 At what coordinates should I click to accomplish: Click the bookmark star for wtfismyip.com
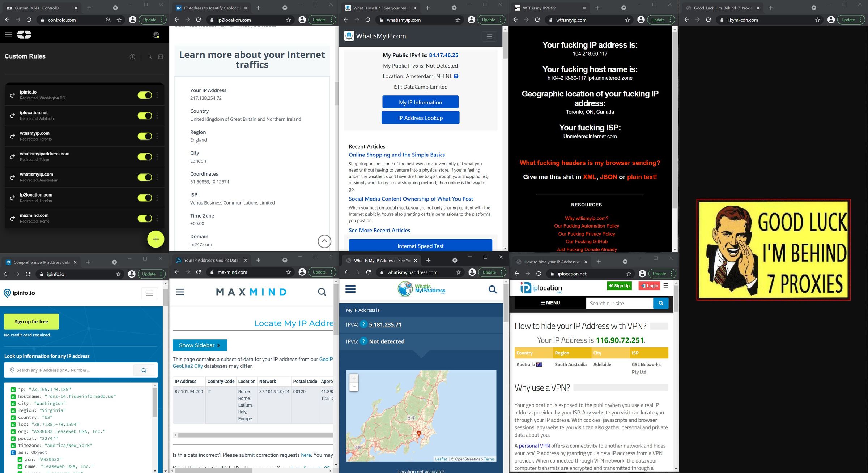(x=628, y=20)
